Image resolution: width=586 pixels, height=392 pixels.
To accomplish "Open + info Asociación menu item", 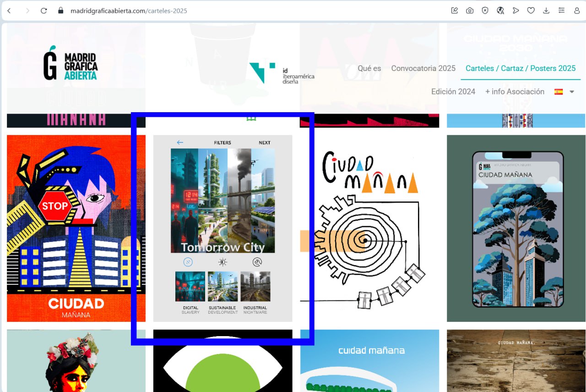I will pos(515,92).
